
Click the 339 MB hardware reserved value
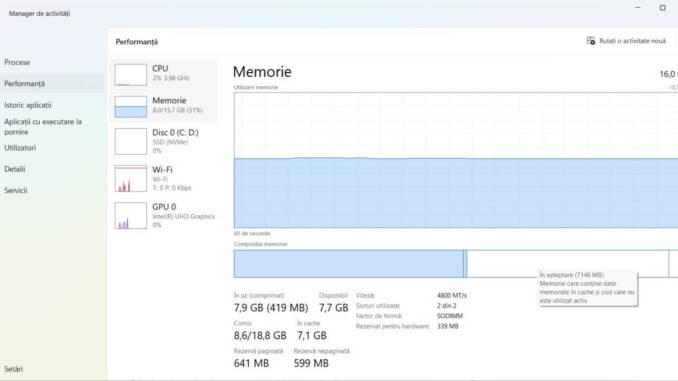tap(448, 327)
